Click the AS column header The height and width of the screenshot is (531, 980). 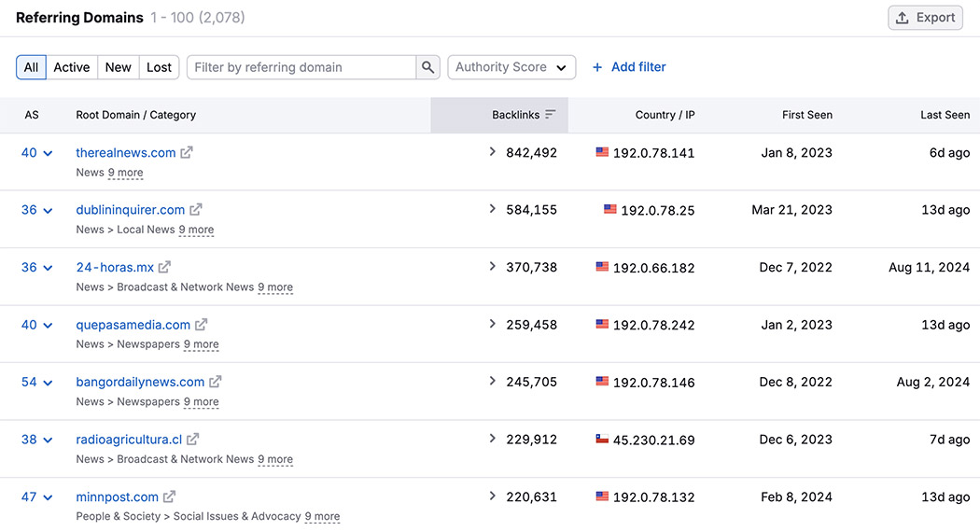click(31, 115)
